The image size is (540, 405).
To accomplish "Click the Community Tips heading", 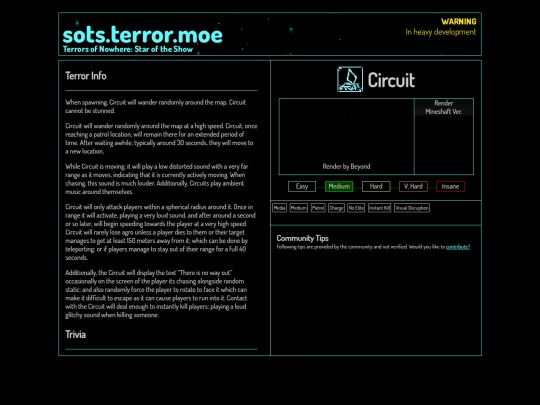I will coord(302,238).
